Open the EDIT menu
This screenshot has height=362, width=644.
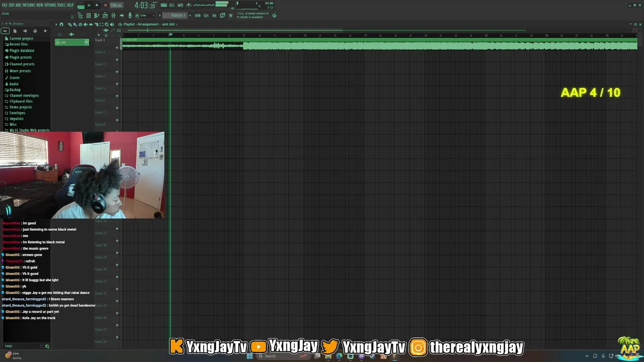(12, 5)
